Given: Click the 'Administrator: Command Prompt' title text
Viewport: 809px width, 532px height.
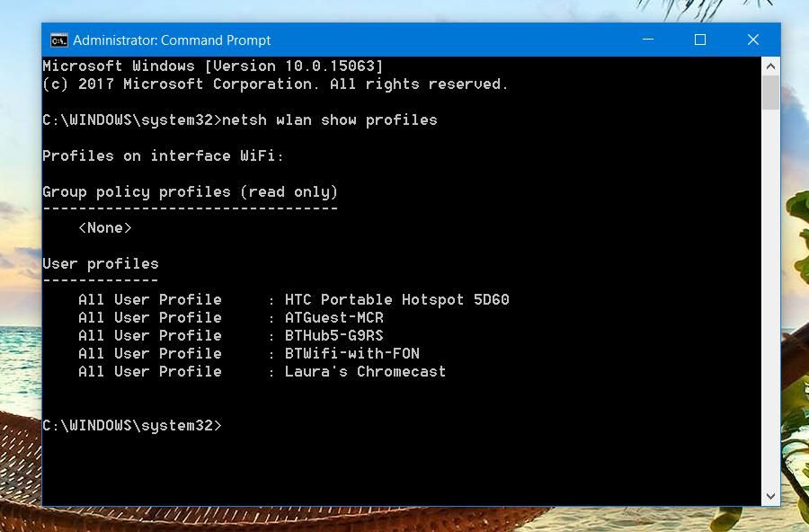Looking at the screenshot, I should (172, 40).
